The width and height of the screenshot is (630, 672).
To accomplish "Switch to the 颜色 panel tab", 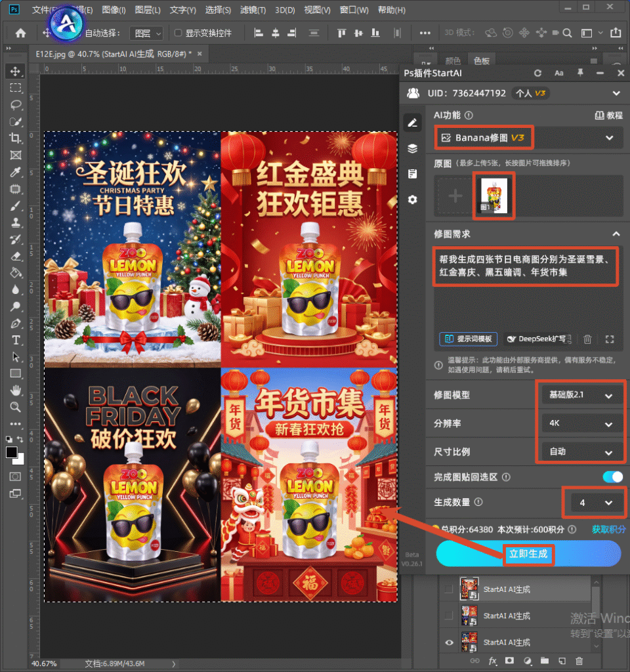I will click(453, 61).
